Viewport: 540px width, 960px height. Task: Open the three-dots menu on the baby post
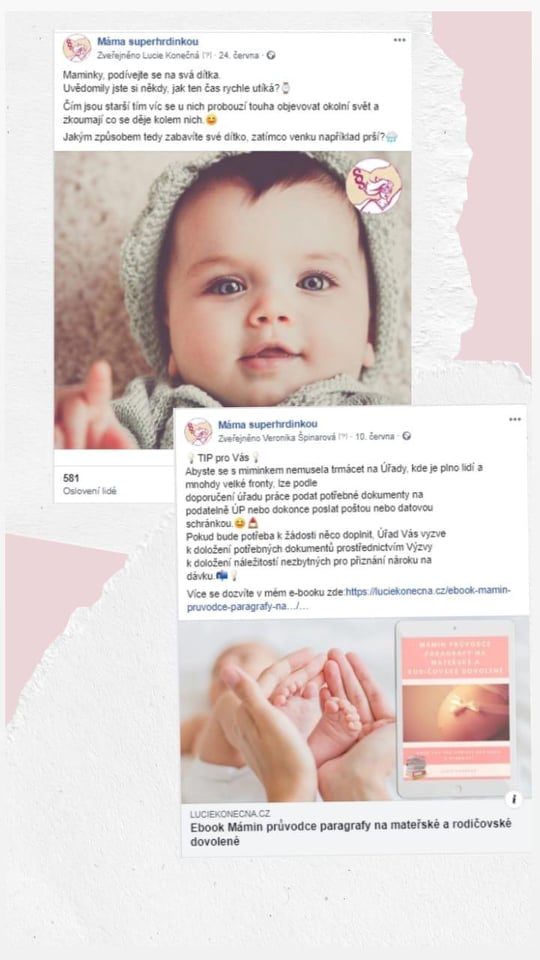click(400, 40)
